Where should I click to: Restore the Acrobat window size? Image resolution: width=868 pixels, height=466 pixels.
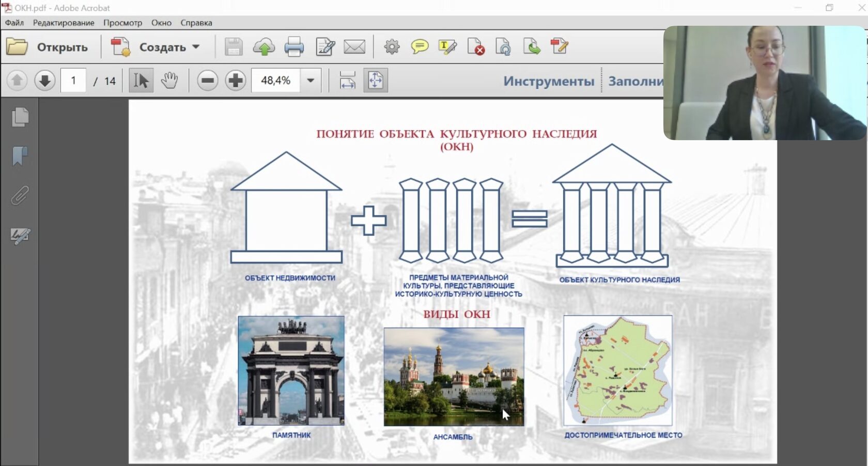pos(829,8)
